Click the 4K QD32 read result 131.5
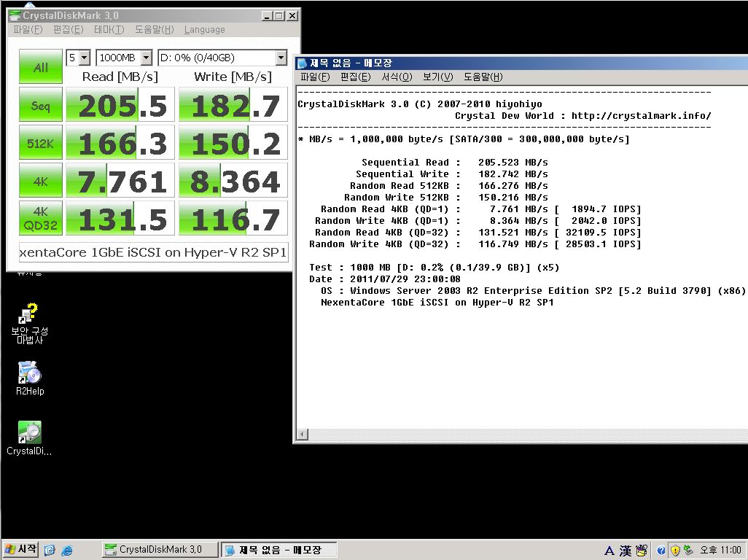Viewport: 748px width, 560px height. pos(120,218)
